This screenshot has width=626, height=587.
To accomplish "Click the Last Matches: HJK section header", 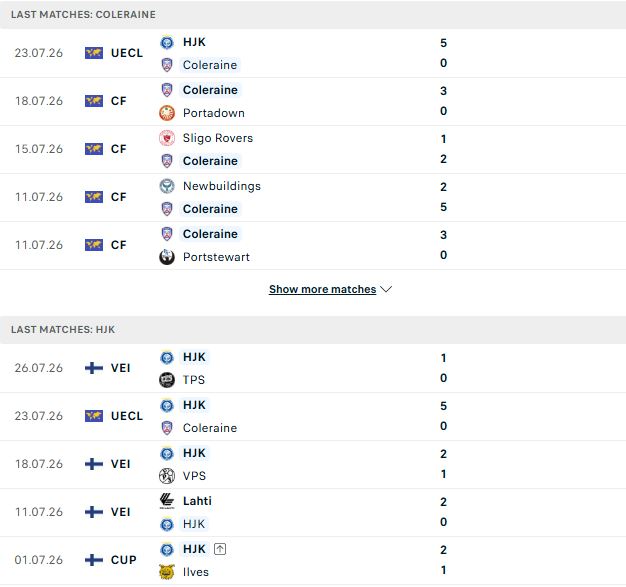I will (313, 329).
